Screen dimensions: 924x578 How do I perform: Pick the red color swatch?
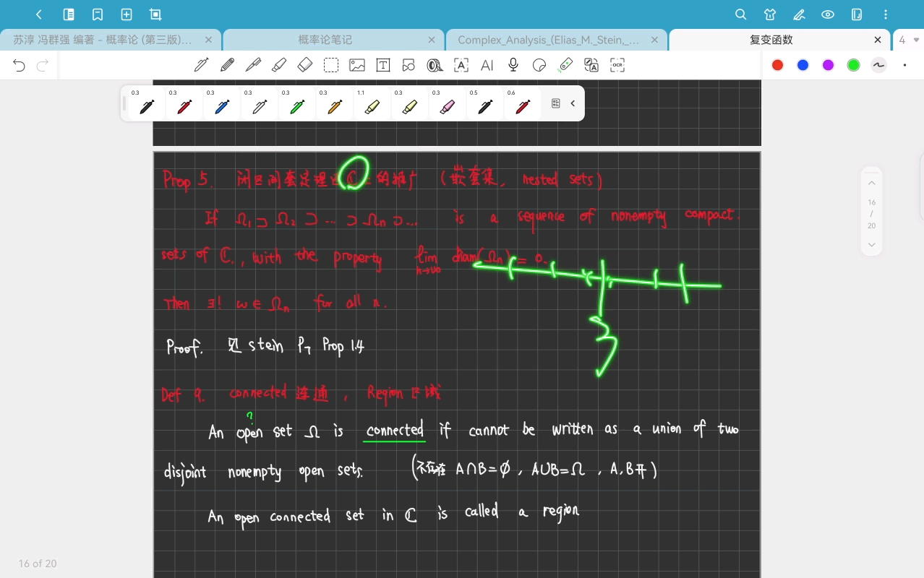[777, 65]
